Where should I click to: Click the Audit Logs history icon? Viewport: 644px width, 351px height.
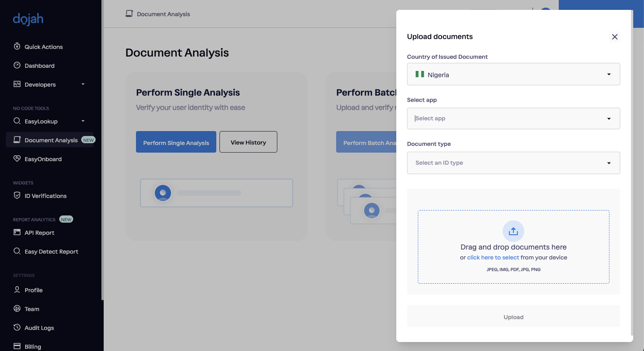click(x=17, y=327)
